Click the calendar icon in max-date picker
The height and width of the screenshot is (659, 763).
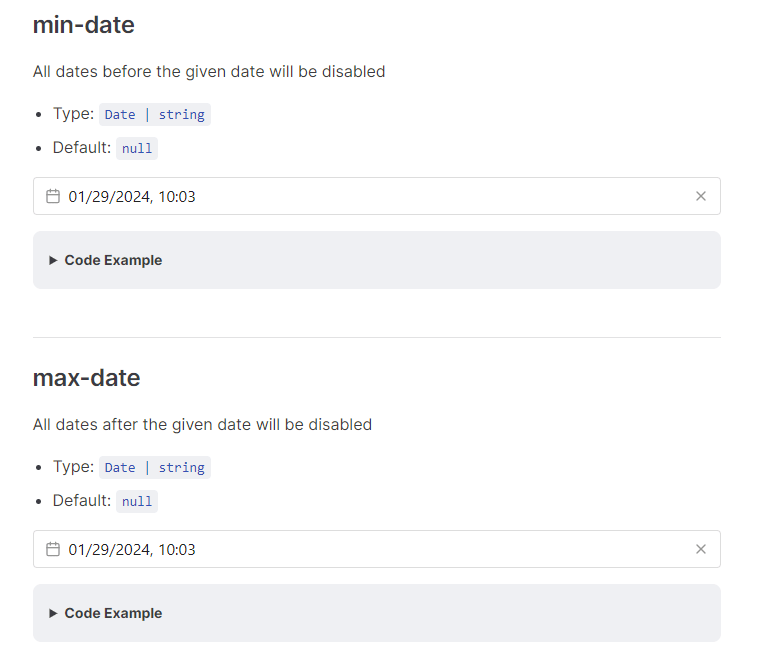(x=53, y=549)
